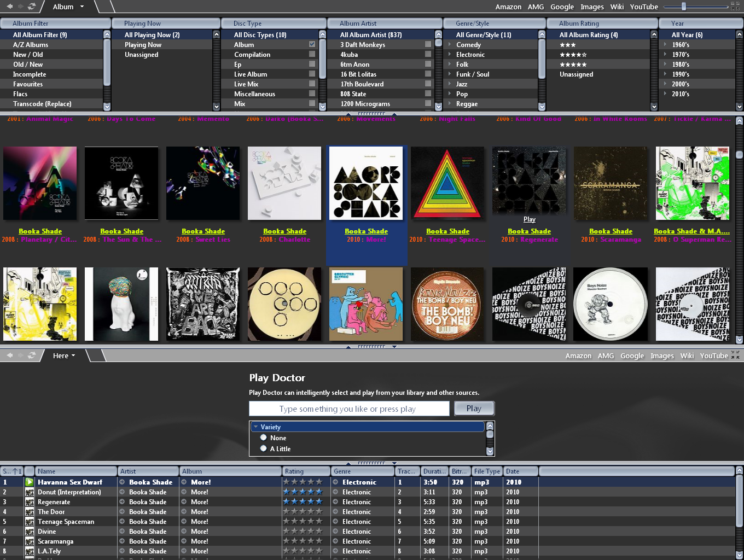Click the playing indicator icon for Havanna Sex Dwarf
Viewport: 744px width, 560px height.
coord(30,482)
